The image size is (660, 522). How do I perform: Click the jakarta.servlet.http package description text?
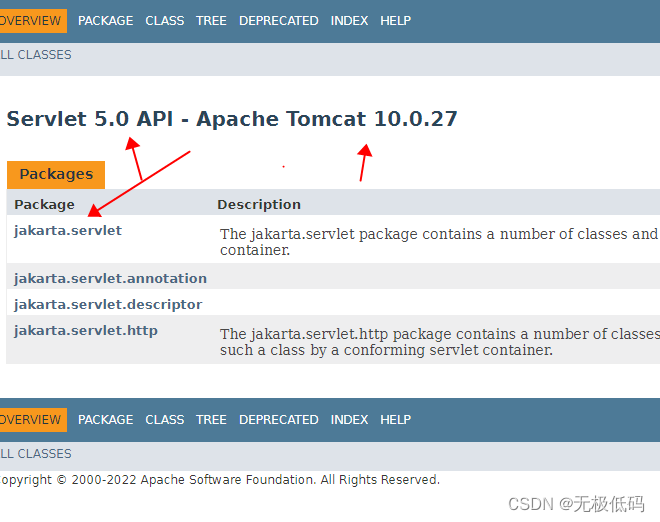pyautogui.click(x=440, y=342)
